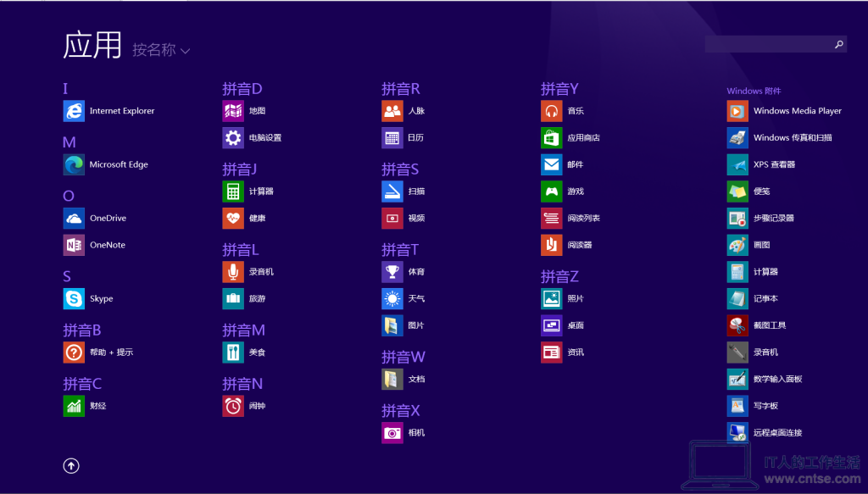Click the up arrow back to Start
Image resolution: width=868 pixels, height=494 pixels.
[x=71, y=466]
